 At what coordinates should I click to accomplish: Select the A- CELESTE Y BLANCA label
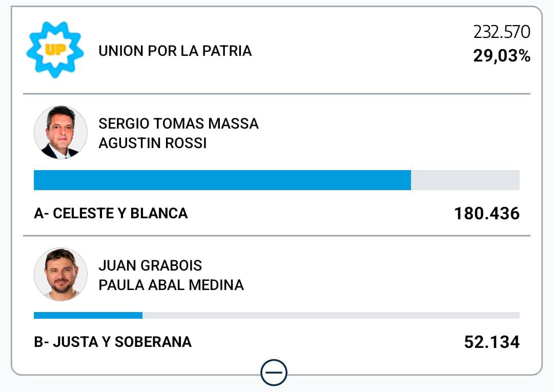[111, 213]
